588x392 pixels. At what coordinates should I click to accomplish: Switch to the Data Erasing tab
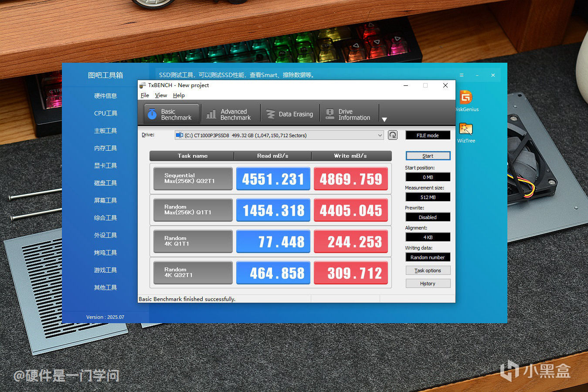(x=290, y=114)
